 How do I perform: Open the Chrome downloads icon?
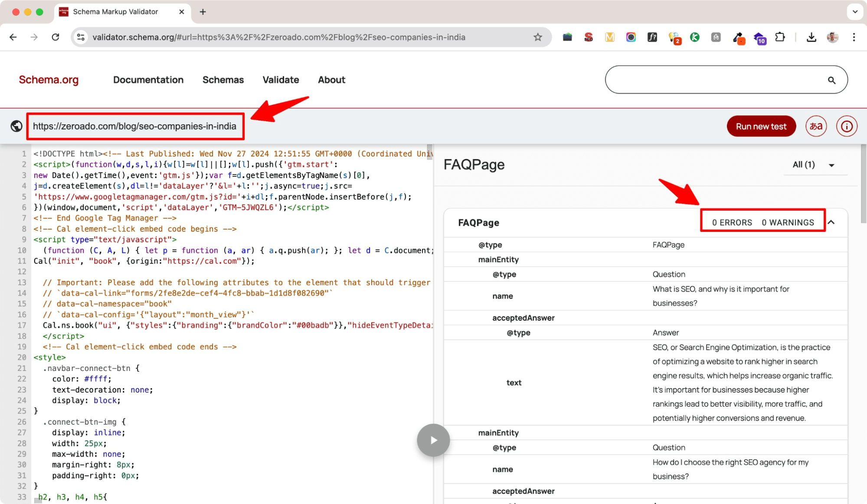click(811, 37)
